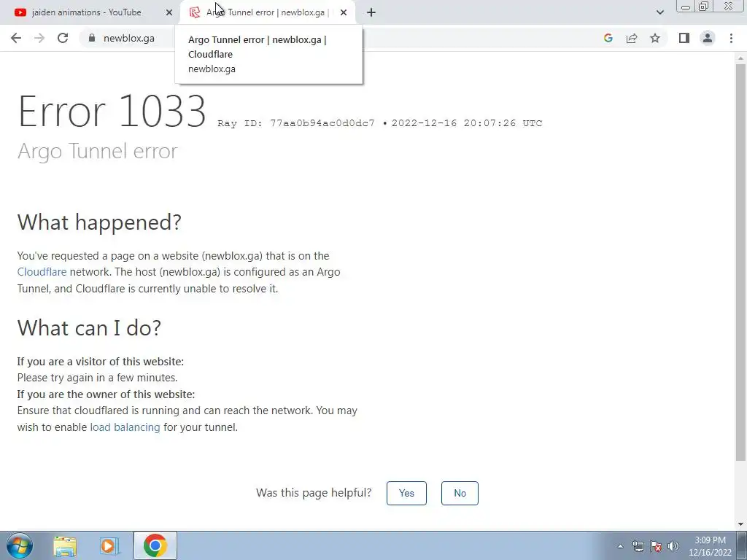Open Chrome's three-dot menu

click(x=731, y=38)
